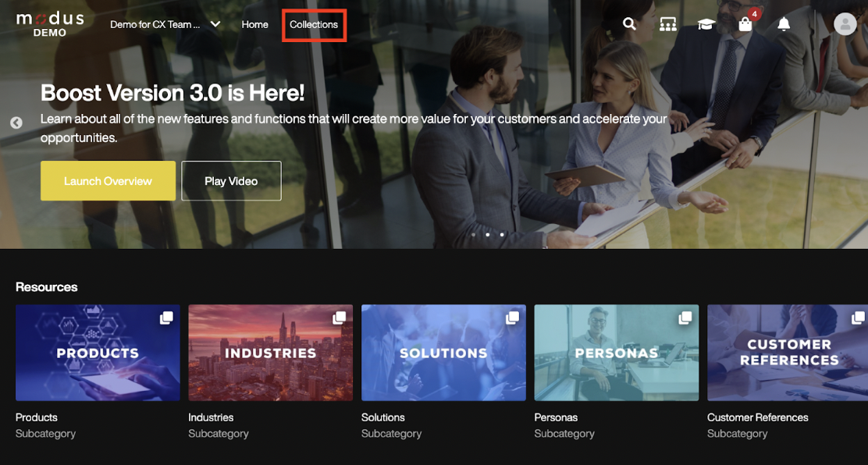Open the Collections menu item
Image resolution: width=868 pixels, height=465 pixels.
pyautogui.click(x=314, y=24)
